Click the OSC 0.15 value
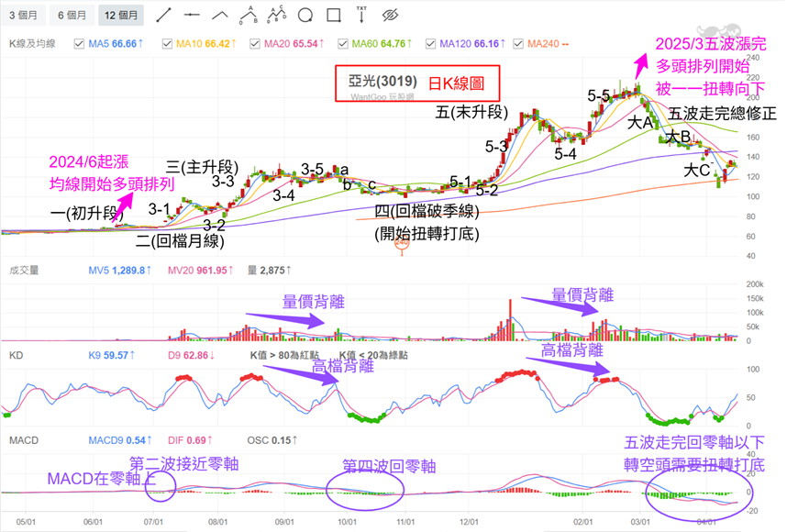Image resolution: width=798 pixels, height=532 pixels. point(271,440)
